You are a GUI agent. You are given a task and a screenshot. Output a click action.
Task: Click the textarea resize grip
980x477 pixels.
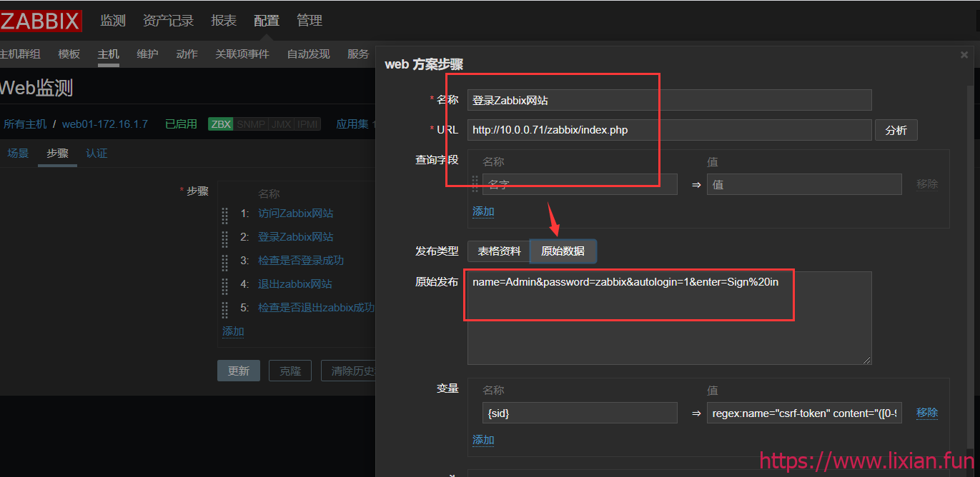click(867, 360)
